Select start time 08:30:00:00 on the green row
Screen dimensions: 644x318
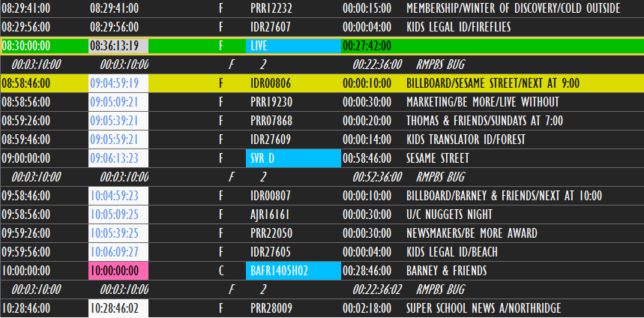(x=26, y=46)
